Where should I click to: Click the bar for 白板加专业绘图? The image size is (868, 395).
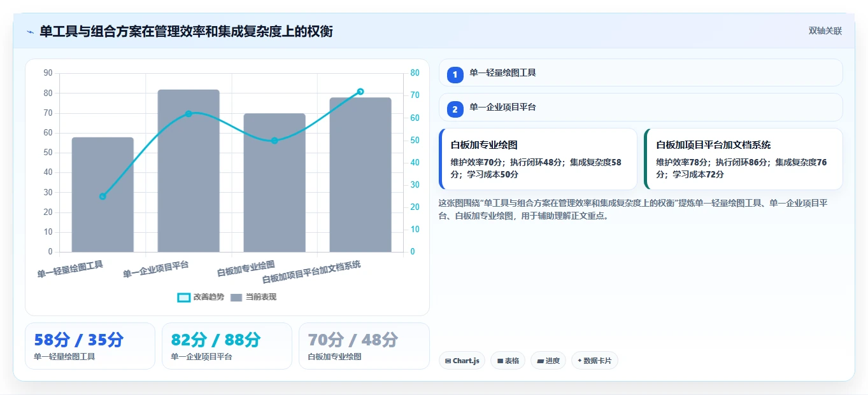tap(274, 183)
